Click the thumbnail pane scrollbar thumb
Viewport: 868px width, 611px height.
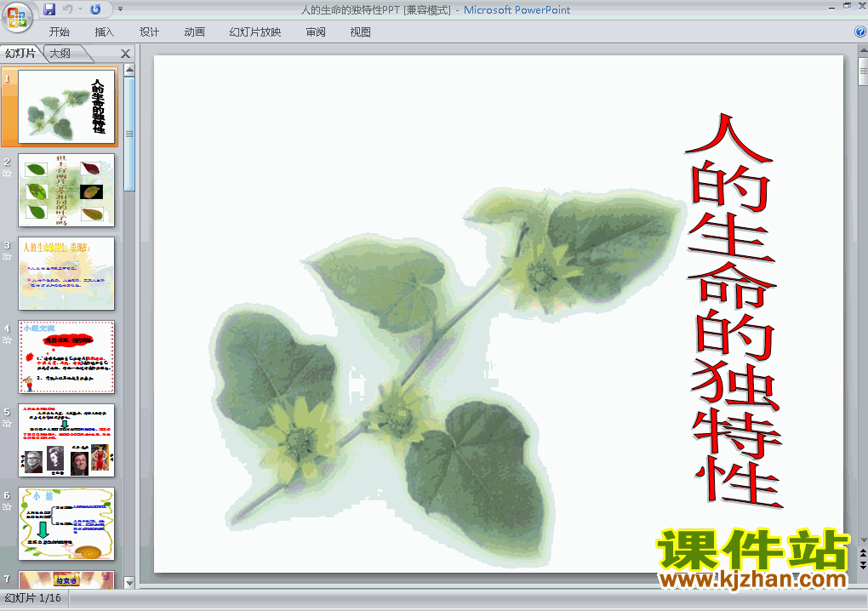129,134
